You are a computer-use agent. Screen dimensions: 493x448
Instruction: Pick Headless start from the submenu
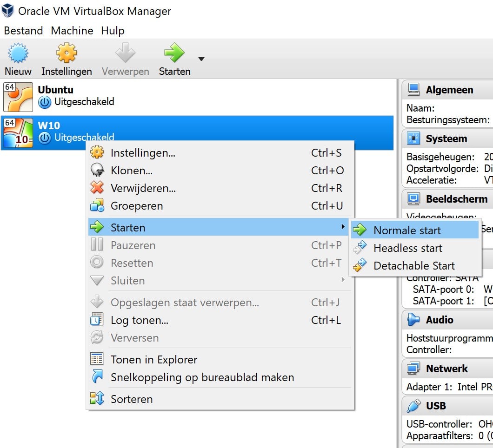[408, 248]
